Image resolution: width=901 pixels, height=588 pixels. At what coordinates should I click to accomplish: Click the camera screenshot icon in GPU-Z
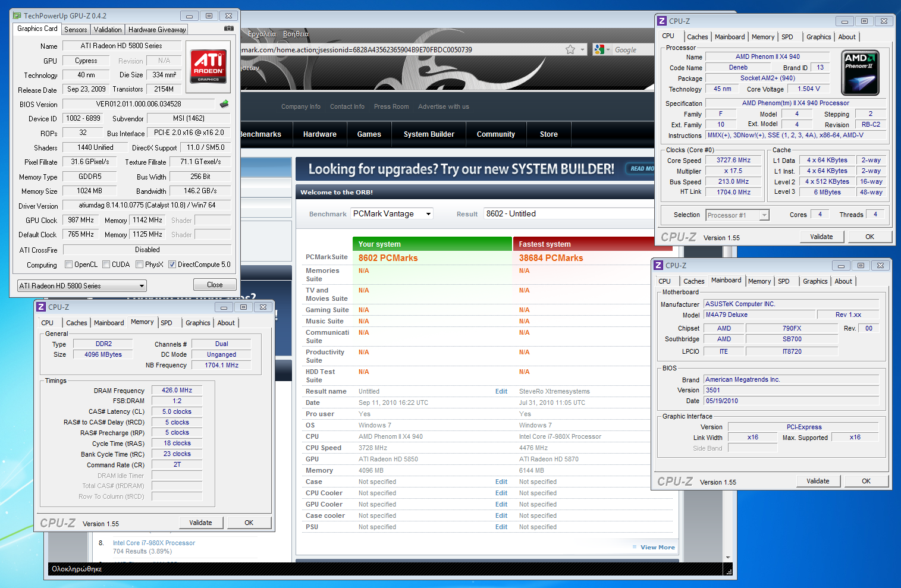pos(228,29)
